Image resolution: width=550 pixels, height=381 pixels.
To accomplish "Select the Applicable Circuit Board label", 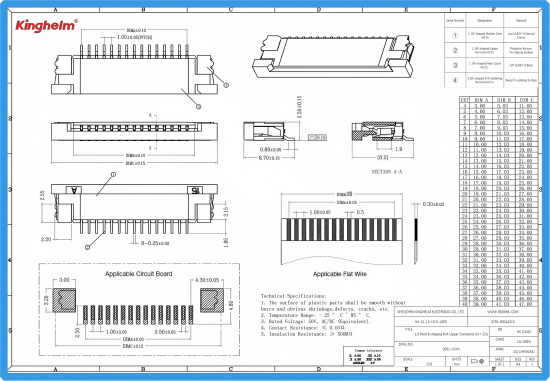I will tap(139, 274).
